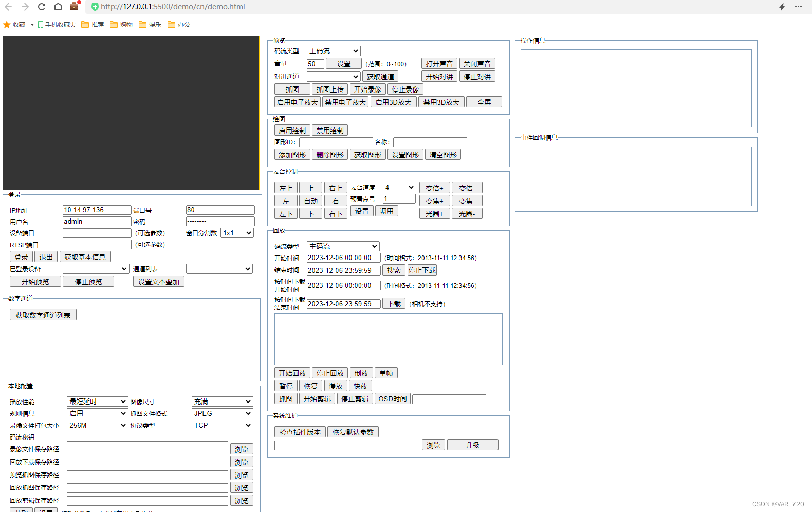Click the 光圈- iris button
Viewport: 812px width, 512px height.
pos(467,213)
